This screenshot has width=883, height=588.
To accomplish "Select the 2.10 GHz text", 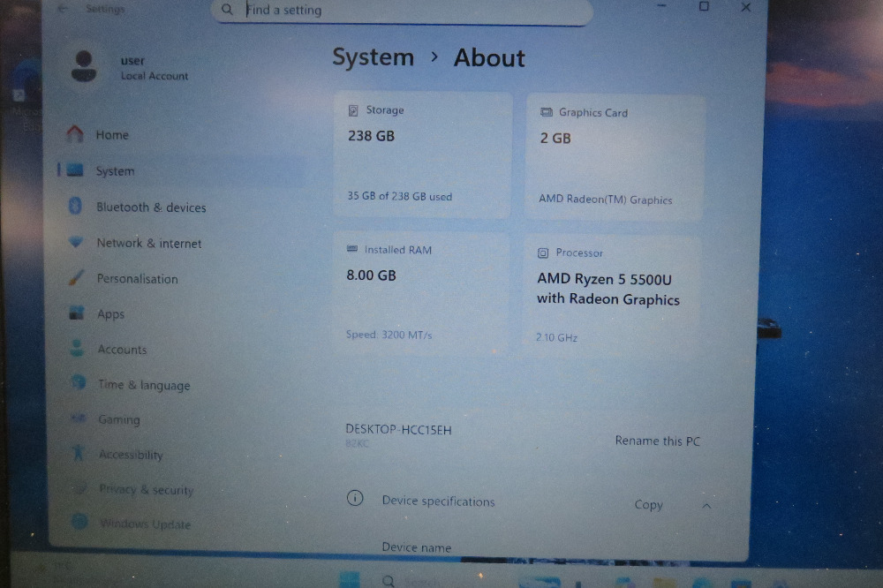I will (x=556, y=337).
